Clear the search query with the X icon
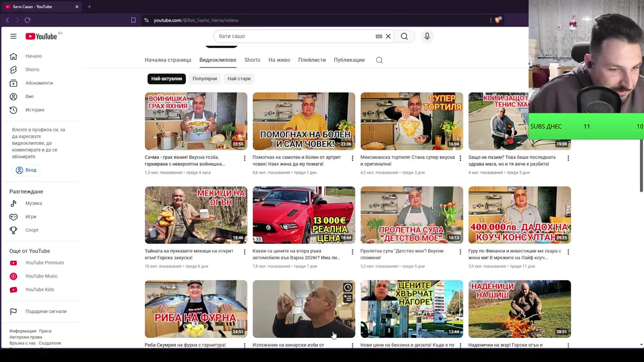644x362 pixels. click(388, 36)
